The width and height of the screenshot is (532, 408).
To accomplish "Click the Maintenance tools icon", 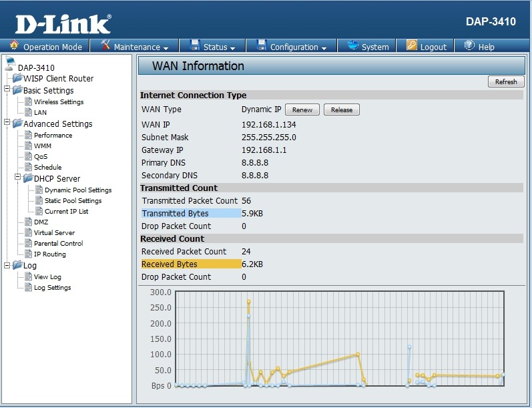I will click(105, 45).
